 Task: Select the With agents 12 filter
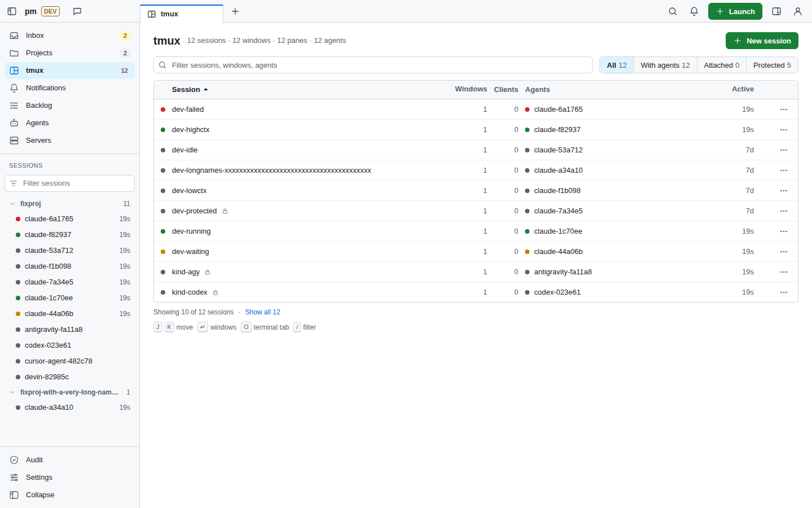665,65
